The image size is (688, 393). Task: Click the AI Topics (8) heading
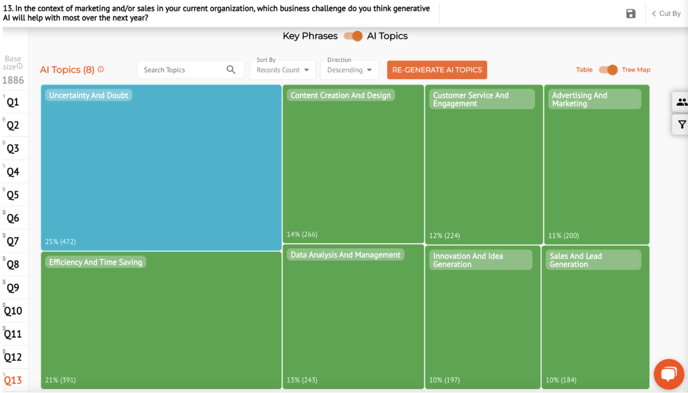point(67,70)
